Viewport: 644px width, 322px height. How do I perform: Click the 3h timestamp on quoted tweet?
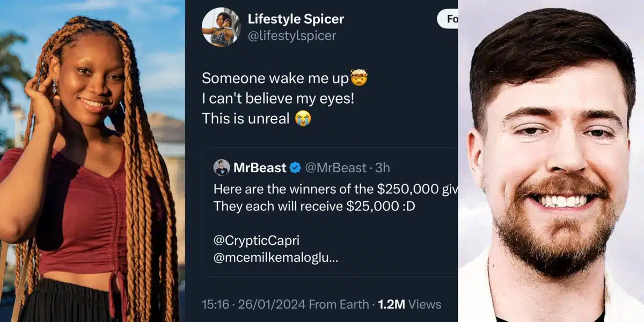[x=383, y=167]
